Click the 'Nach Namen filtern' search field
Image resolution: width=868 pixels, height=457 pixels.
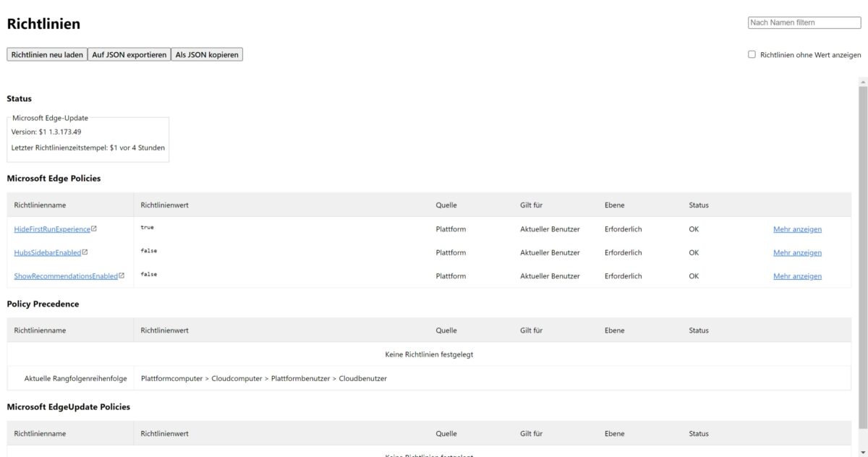[804, 22]
